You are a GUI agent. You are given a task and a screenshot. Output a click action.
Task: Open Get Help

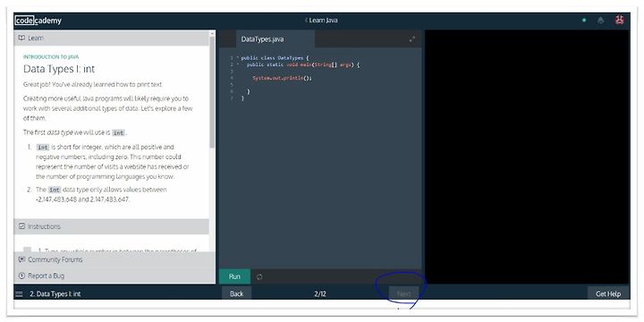[x=608, y=293]
